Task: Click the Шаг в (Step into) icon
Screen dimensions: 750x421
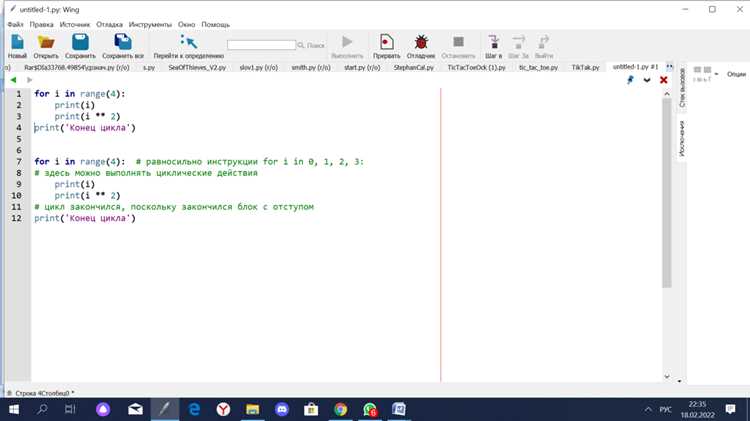Action: [494, 42]
